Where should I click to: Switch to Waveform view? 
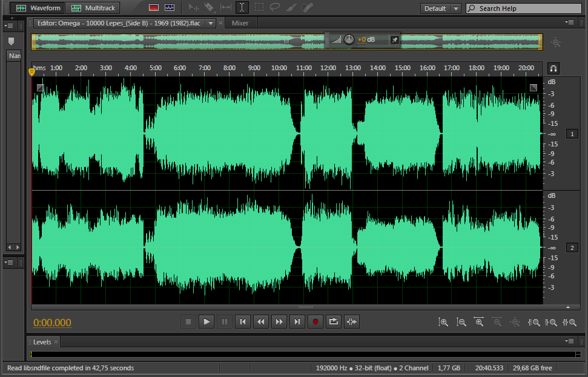37,8
